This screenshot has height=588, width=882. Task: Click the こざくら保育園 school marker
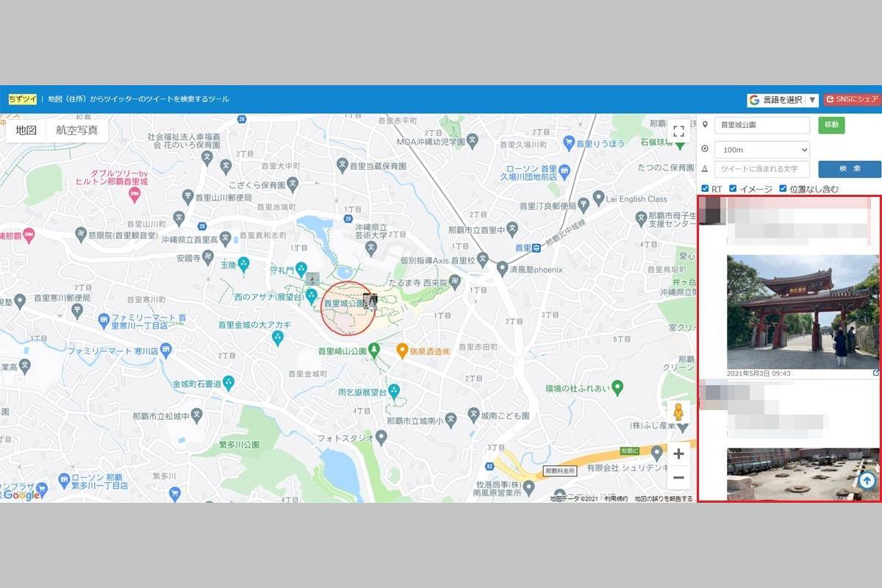293,184
